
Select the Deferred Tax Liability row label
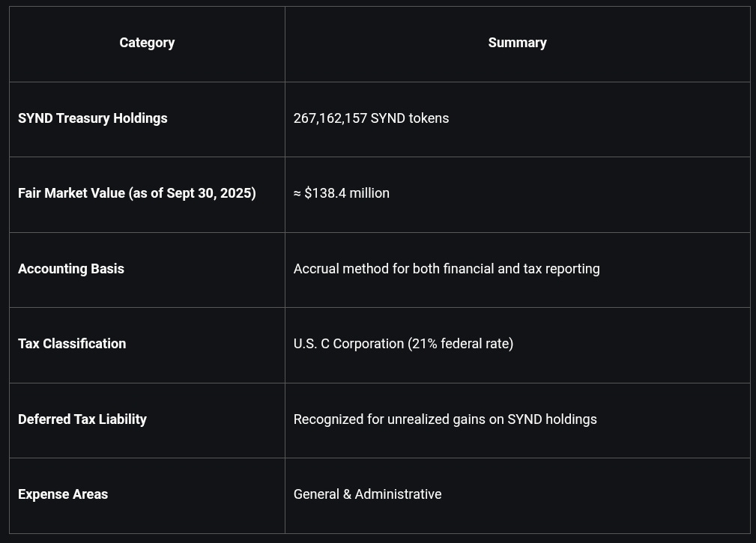(82, 419)
